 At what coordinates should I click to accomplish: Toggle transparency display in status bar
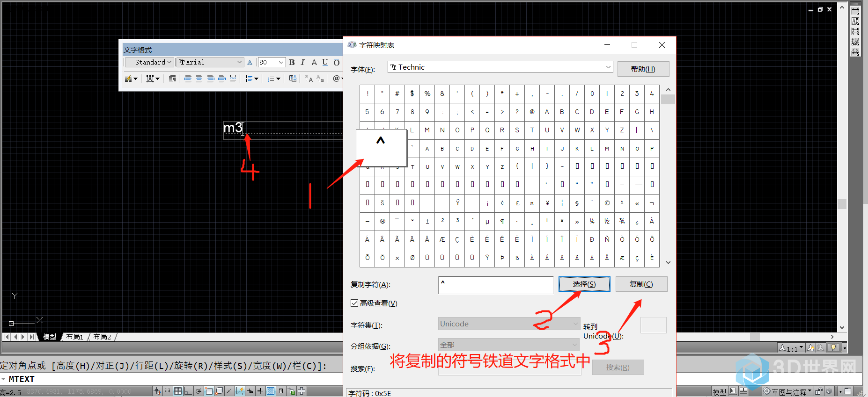click(x=271, y=391)
